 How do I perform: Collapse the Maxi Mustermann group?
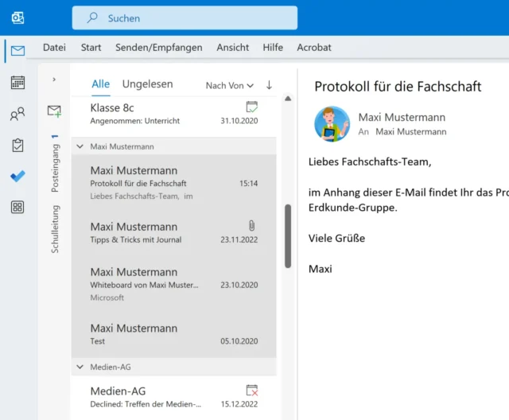tap(80, 146)
